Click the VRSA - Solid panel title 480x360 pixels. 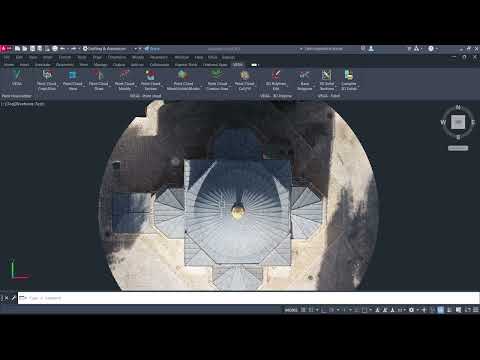click(x=329, y=96)
